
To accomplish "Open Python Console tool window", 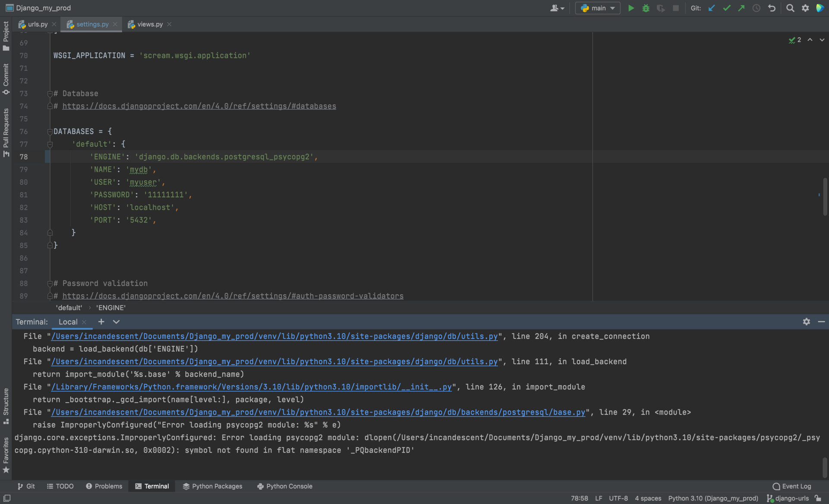I will 285,486.
